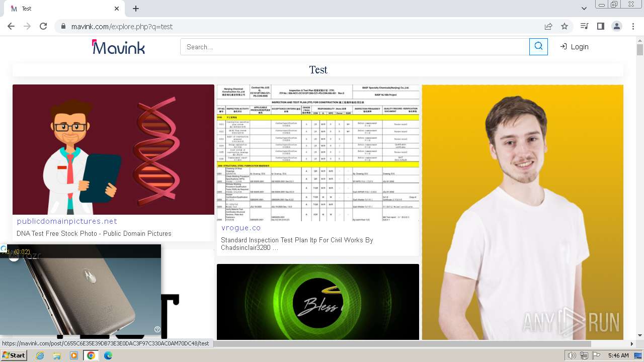The width and height of the screenshot is (644, 362).
Task: Switch to the Test tab
Action: [x=65, y=9]
